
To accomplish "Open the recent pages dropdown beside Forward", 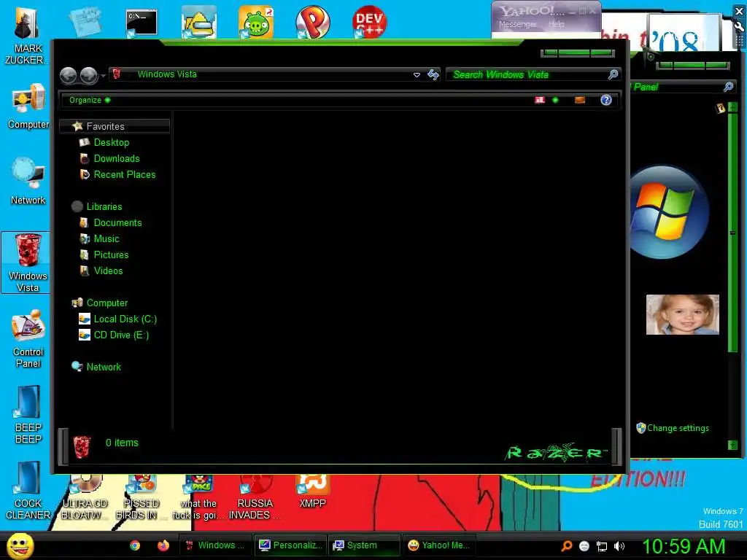I will tap(103, 76).
